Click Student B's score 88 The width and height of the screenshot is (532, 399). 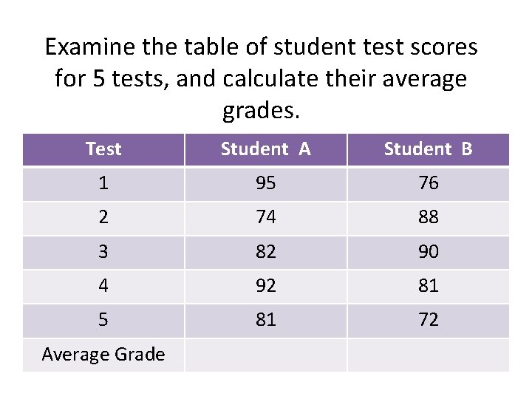(x=428, y=218)
